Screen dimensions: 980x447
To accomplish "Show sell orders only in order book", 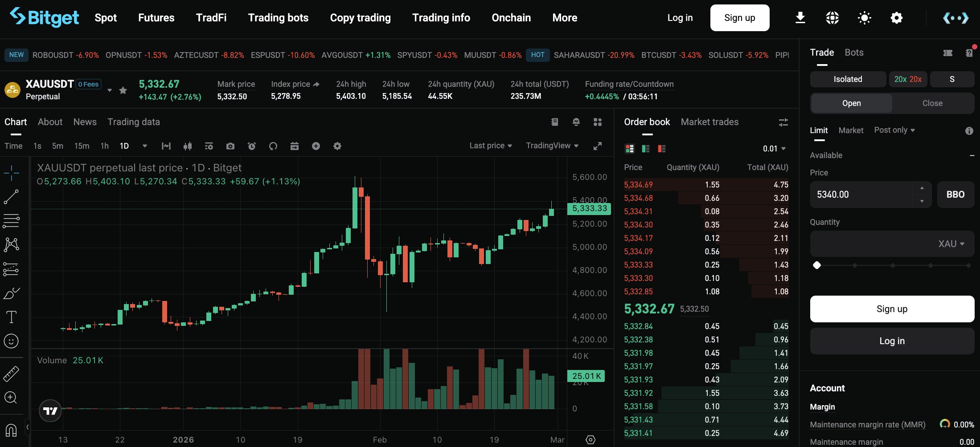I will (662, 149).
